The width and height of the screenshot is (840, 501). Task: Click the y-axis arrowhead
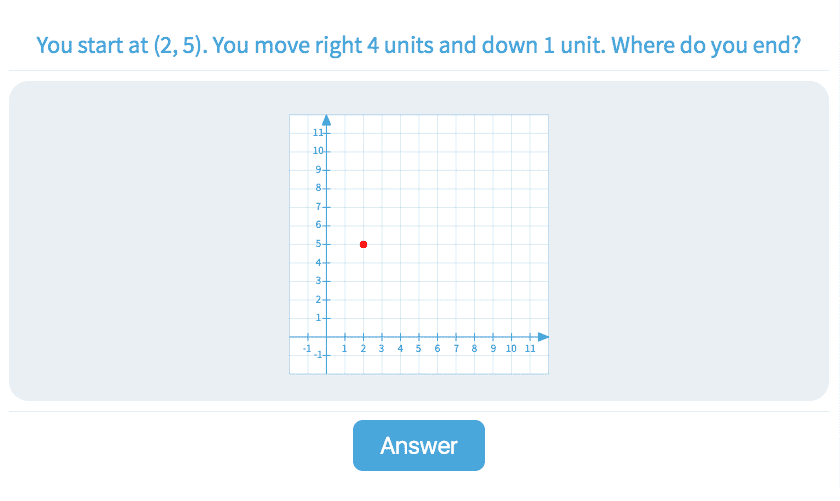coord(326,121)
